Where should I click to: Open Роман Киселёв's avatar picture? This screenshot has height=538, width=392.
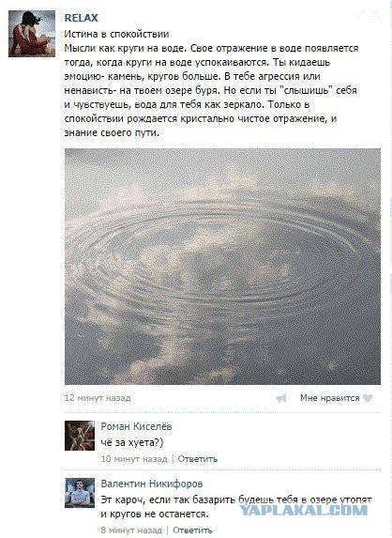80,436
